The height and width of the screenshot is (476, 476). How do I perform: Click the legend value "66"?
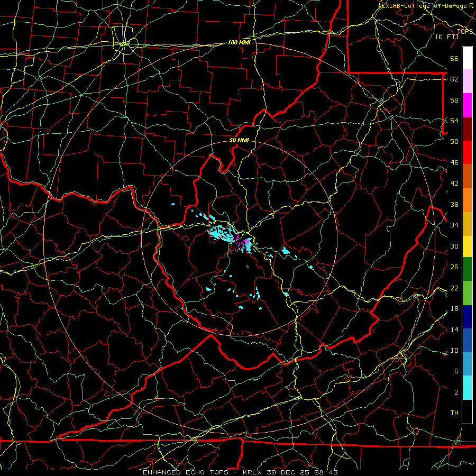coord(454,58)
